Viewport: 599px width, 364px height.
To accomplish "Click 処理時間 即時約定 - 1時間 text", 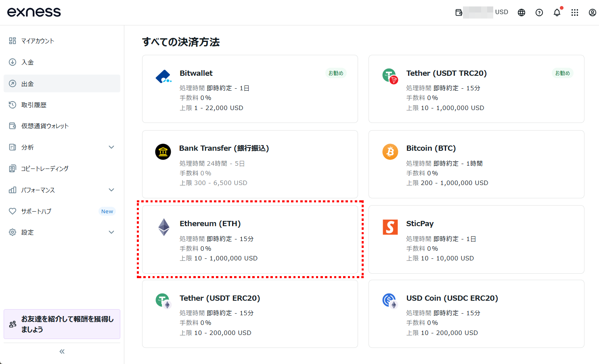I will (x=444, y=164).
